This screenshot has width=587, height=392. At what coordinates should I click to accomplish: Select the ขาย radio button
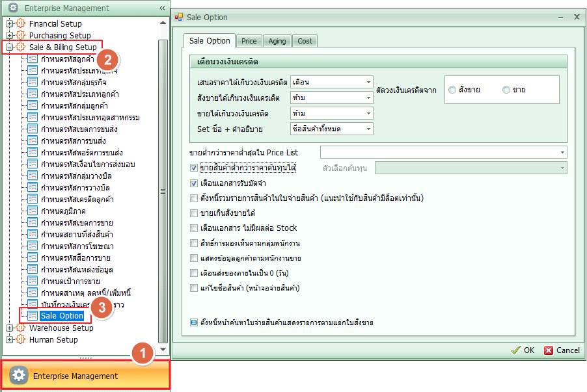click(x=506, y=90)
